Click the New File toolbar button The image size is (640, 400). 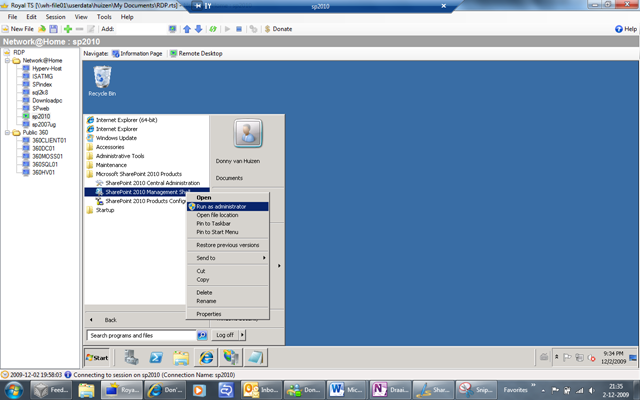[18, 29]
